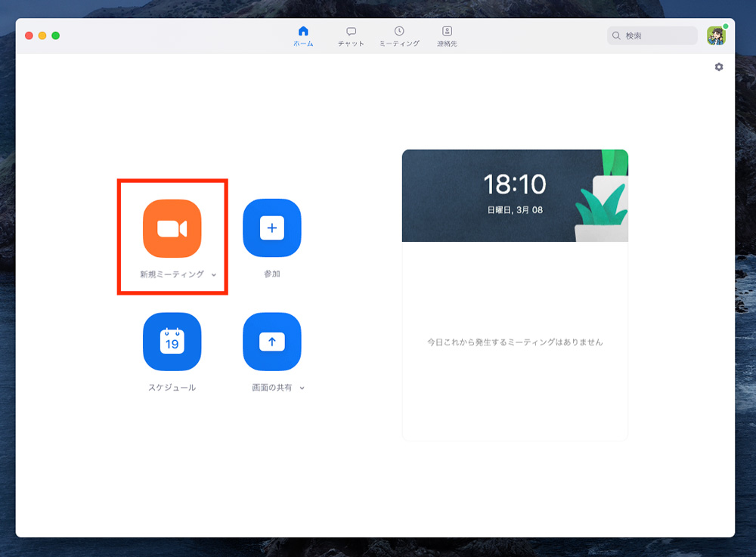Click the 画面の共有 label text
This screenshot has height=557, width=756.
click(272, 388)
